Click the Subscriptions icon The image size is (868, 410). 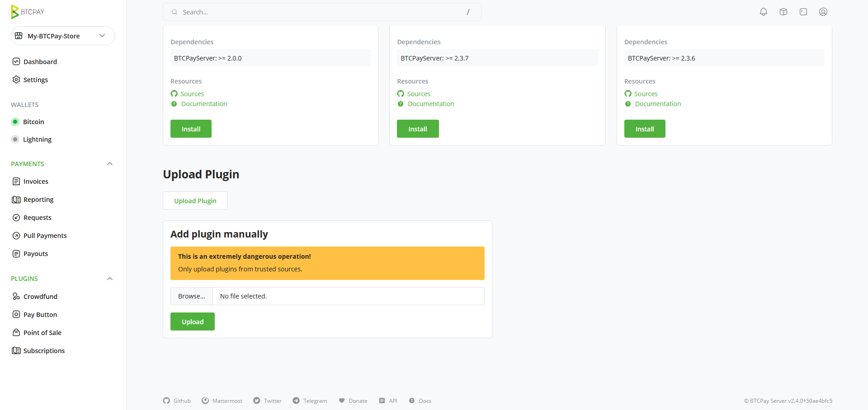point(16,350)
